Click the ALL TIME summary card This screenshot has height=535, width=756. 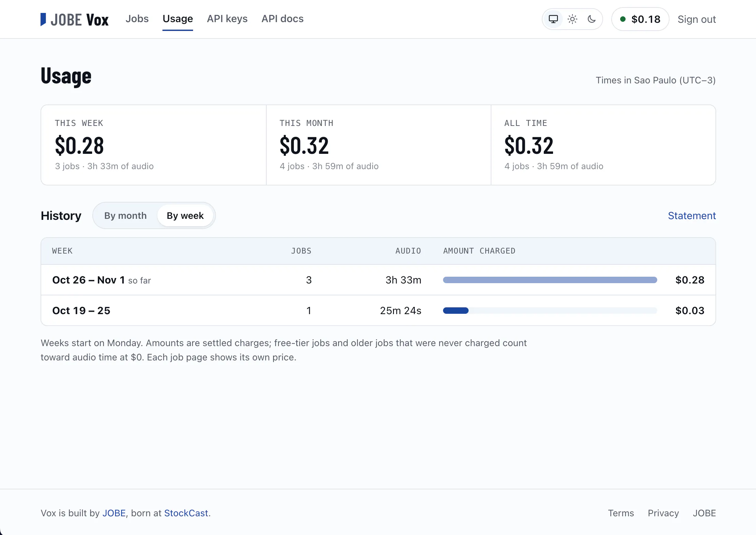coord(603,145)
